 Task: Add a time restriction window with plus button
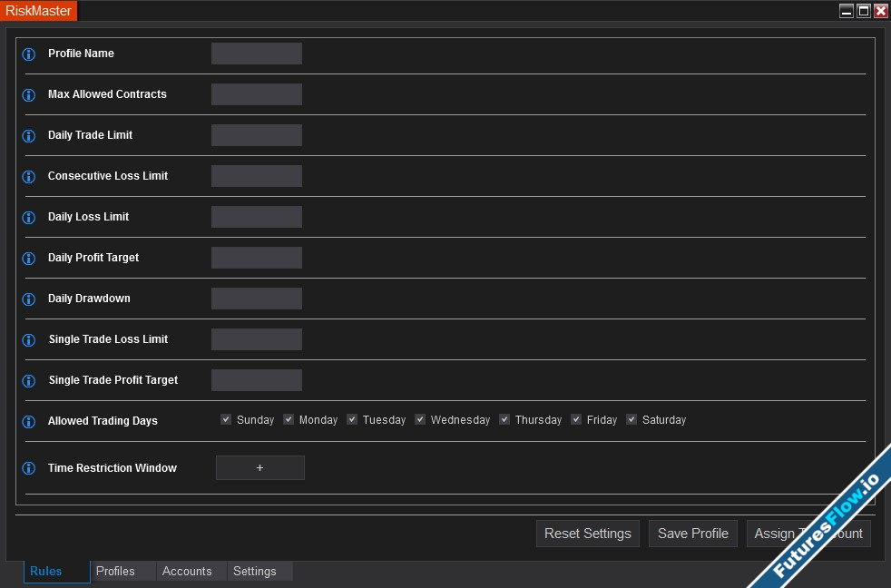click(x=259, y=467)
